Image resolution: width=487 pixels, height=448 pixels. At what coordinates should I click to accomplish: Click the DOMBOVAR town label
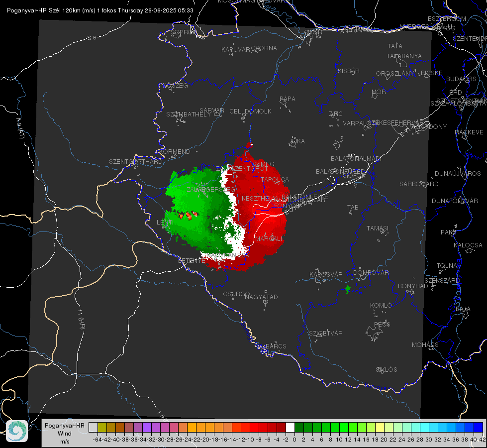371,273
